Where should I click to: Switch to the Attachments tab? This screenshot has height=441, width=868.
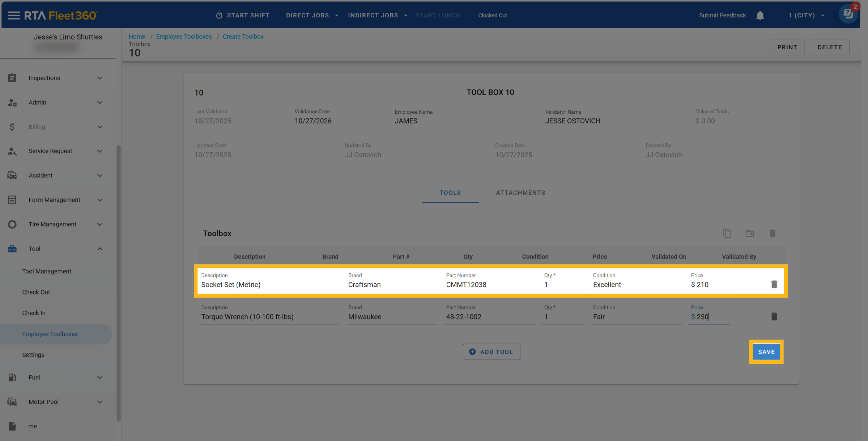[x=520, y=193]
